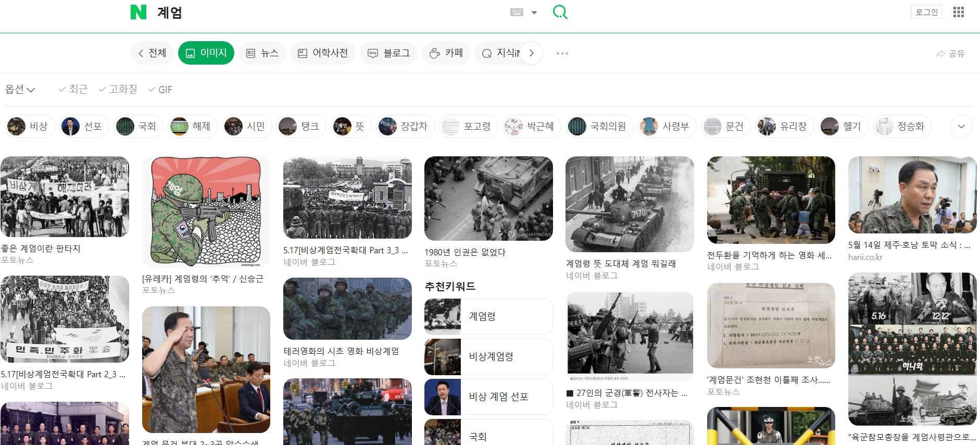Toggle the GIF filter
Image resolution: width=980 pixels, height=445 pixels.
pos(160,90)
